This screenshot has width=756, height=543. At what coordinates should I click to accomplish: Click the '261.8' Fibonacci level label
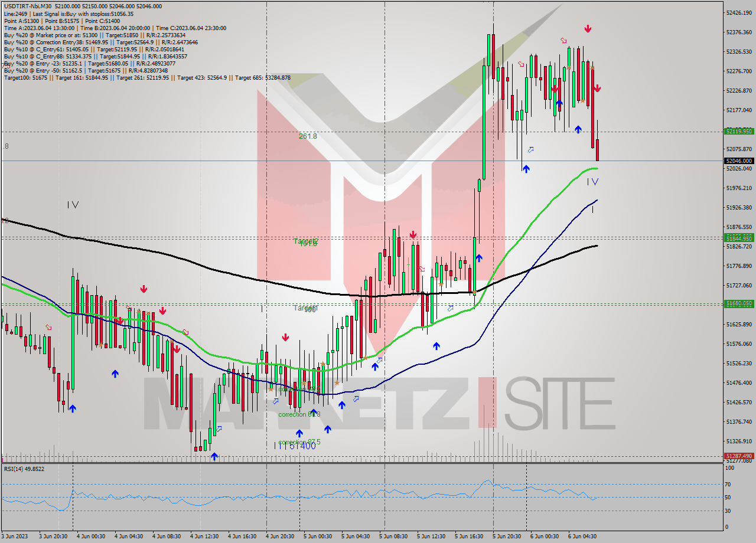(308, 136)
